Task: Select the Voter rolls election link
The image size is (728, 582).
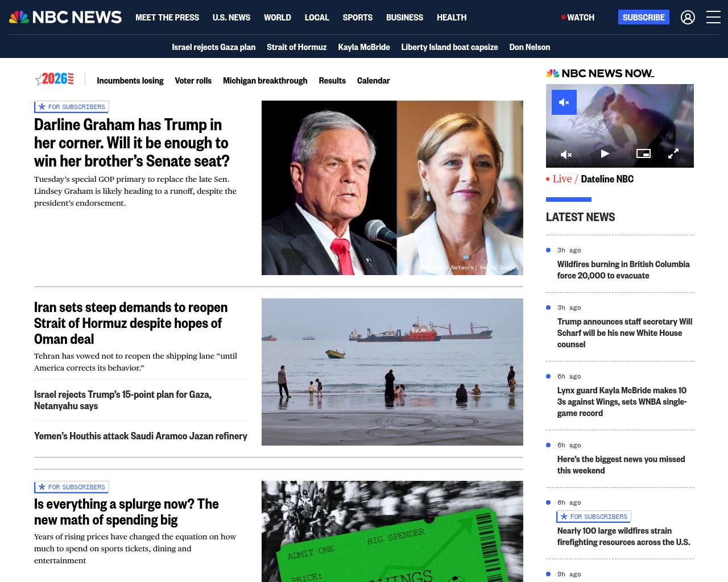Action: click(193, 81)
